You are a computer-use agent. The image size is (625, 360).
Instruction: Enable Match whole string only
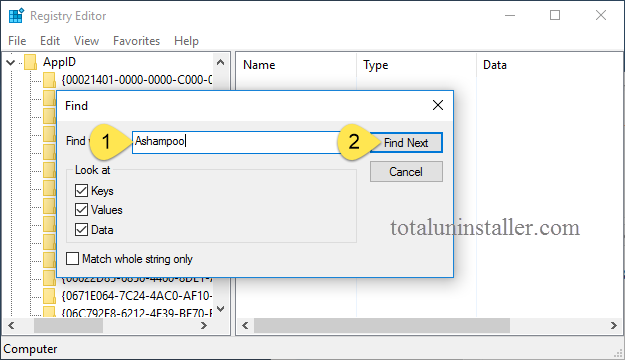tap(73, 259)
